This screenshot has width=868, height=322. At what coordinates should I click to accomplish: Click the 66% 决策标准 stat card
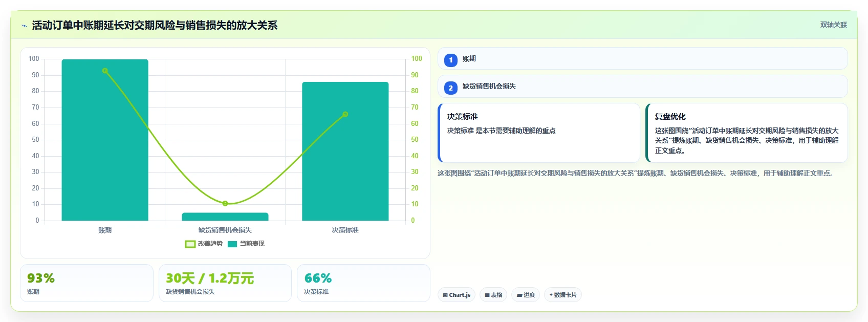[x=363, y=283]
